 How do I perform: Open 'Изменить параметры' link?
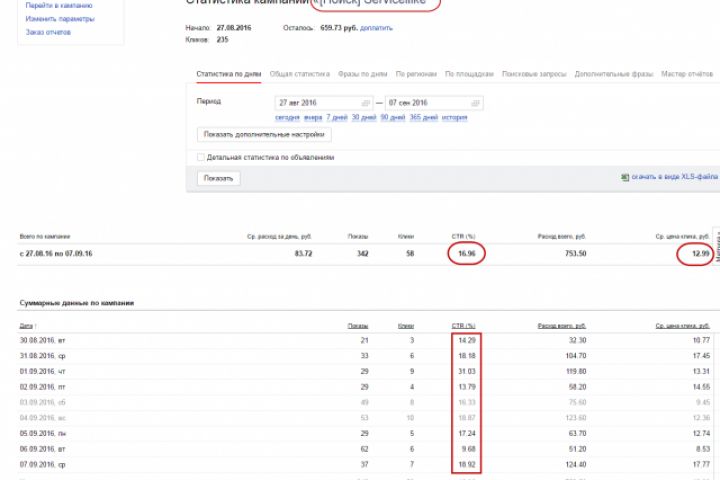coord(60,19)
